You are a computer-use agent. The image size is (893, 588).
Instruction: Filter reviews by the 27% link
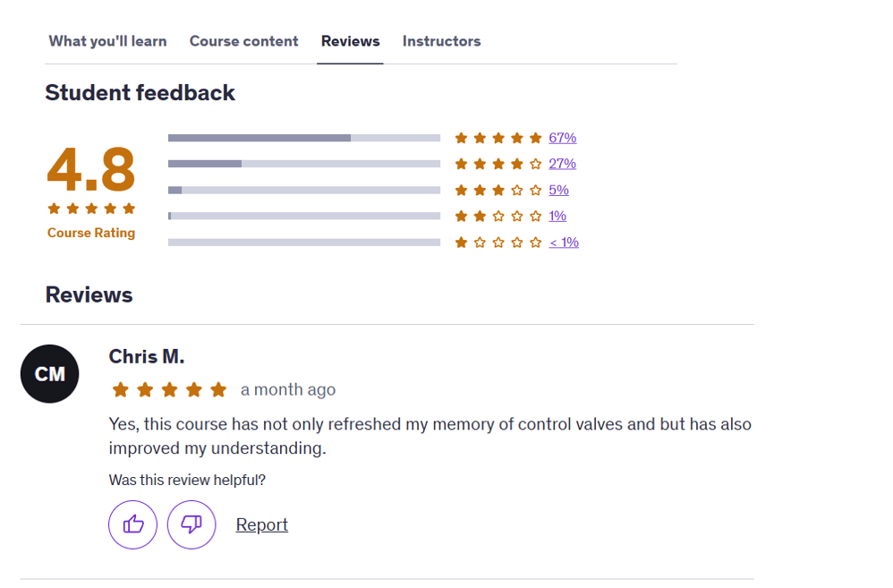[562, 164]
